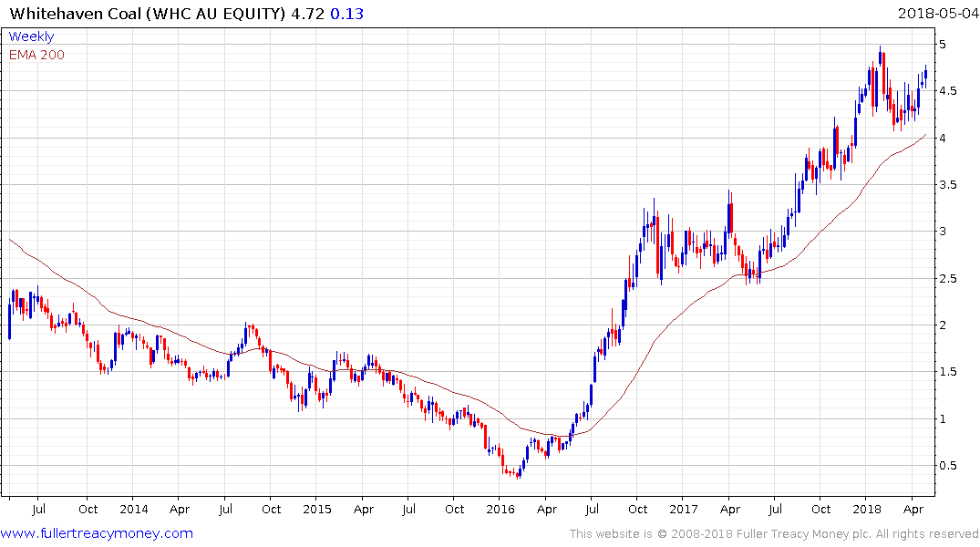
Task: Click the EMA 200 legend label
Action: 36,55
